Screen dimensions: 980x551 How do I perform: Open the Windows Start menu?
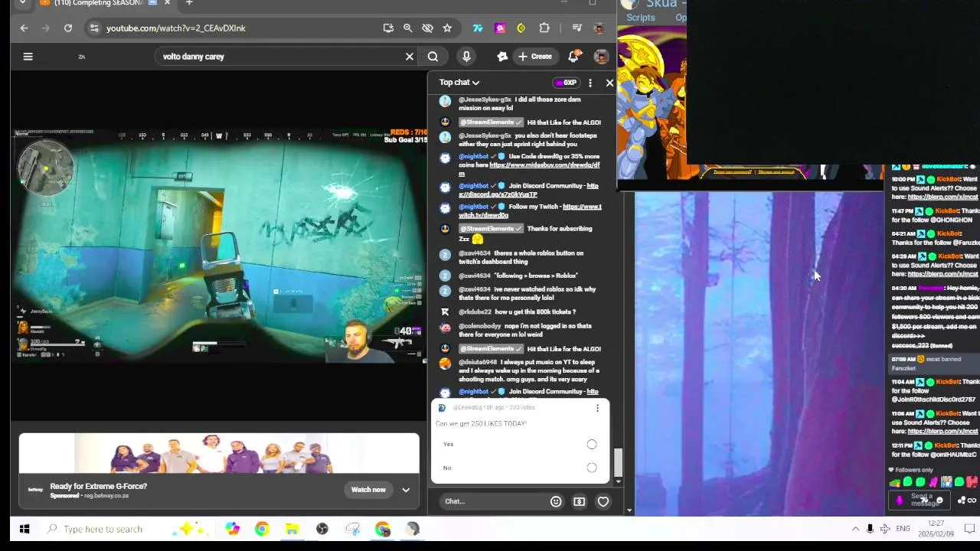point(24,529)
